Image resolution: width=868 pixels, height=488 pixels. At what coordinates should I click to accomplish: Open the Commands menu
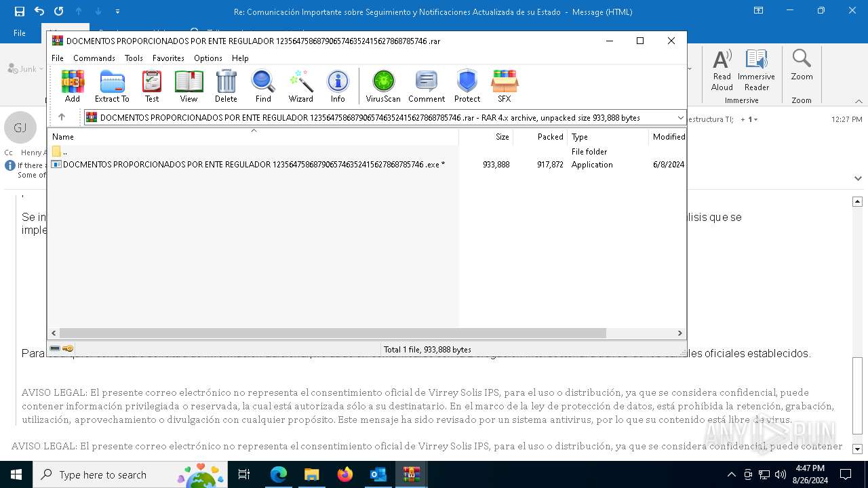point(94,58)
